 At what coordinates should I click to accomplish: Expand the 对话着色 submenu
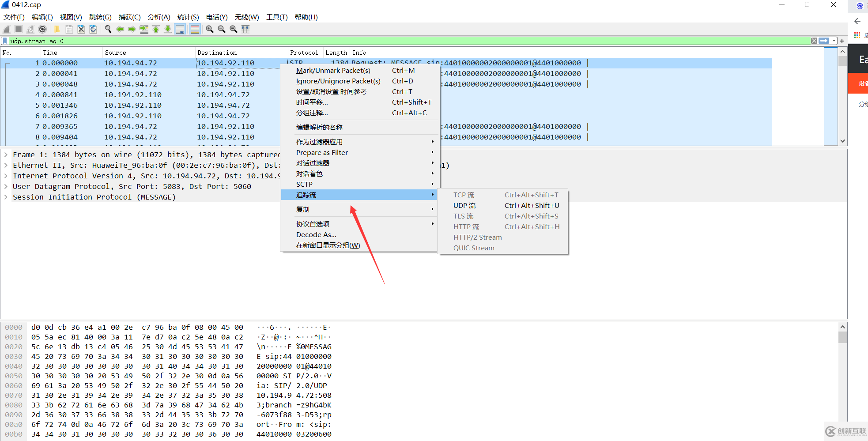click(x=359, y=174)
